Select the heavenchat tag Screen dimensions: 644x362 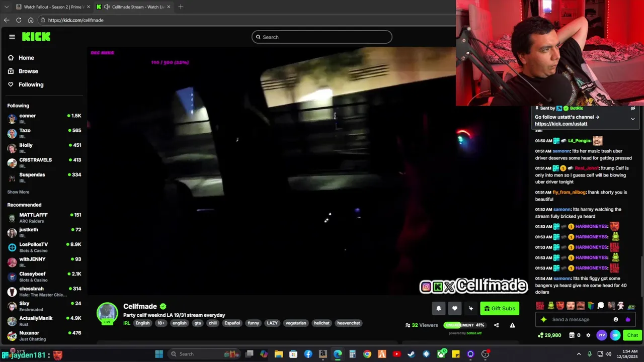pos(349,323)
